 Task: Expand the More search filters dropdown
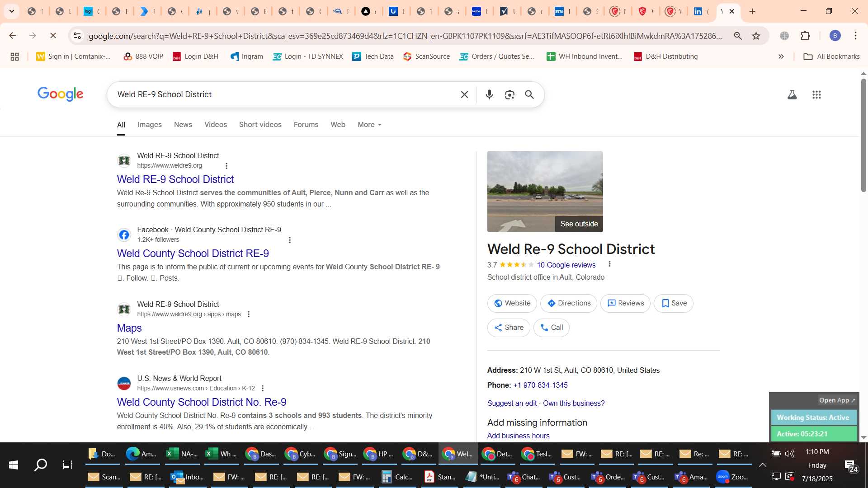(x=369, y=125)
